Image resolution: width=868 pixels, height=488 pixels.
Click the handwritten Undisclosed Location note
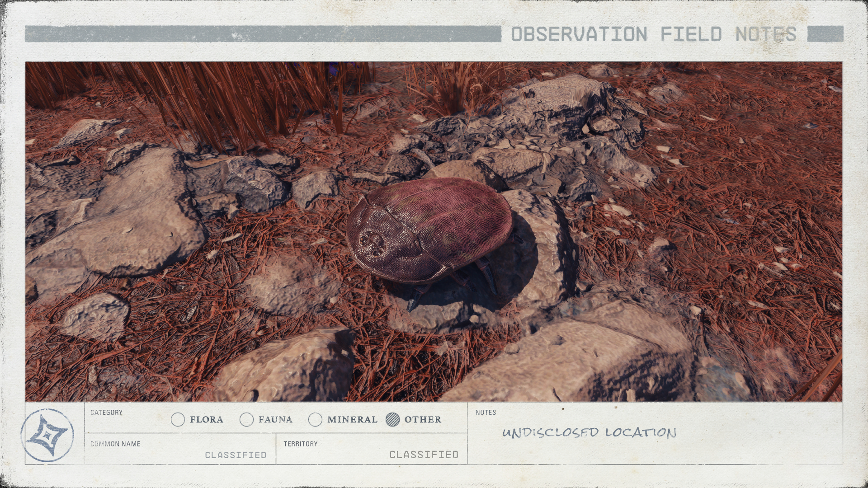click(x=589, y=432)
